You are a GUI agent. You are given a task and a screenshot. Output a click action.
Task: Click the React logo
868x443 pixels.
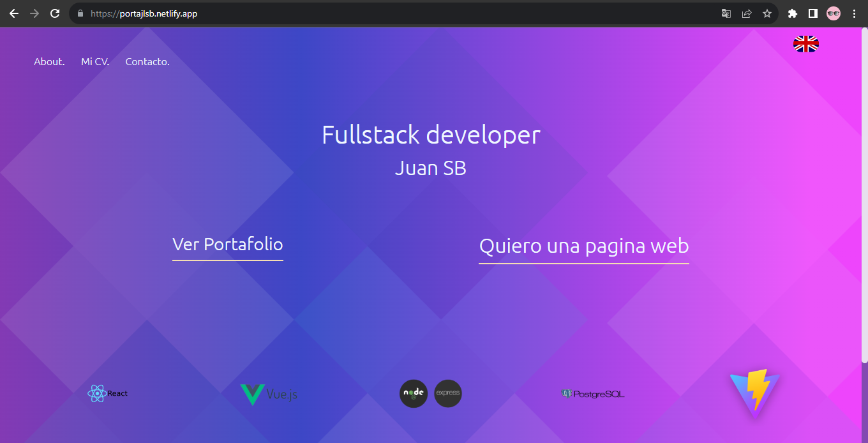(x=108, y=393)
